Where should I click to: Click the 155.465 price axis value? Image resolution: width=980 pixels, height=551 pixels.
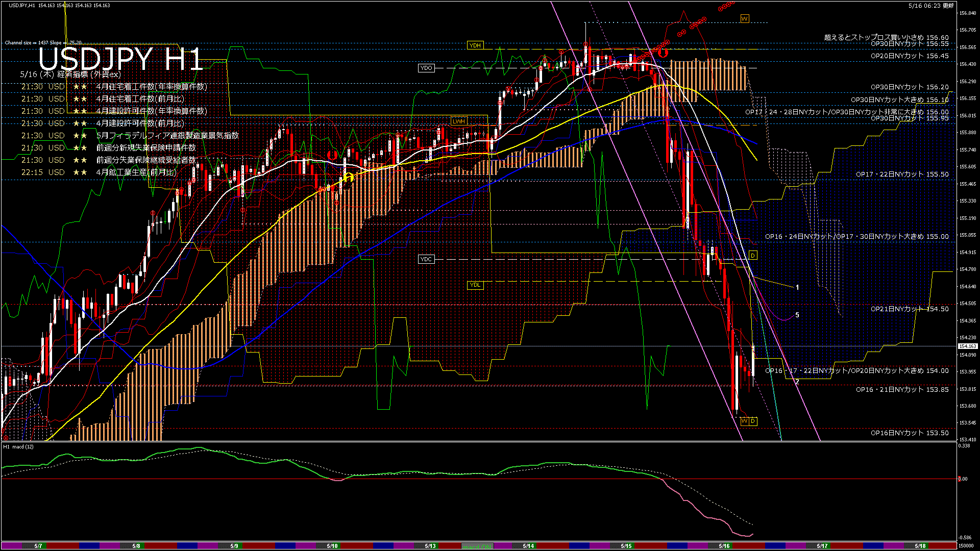point(968,184)
